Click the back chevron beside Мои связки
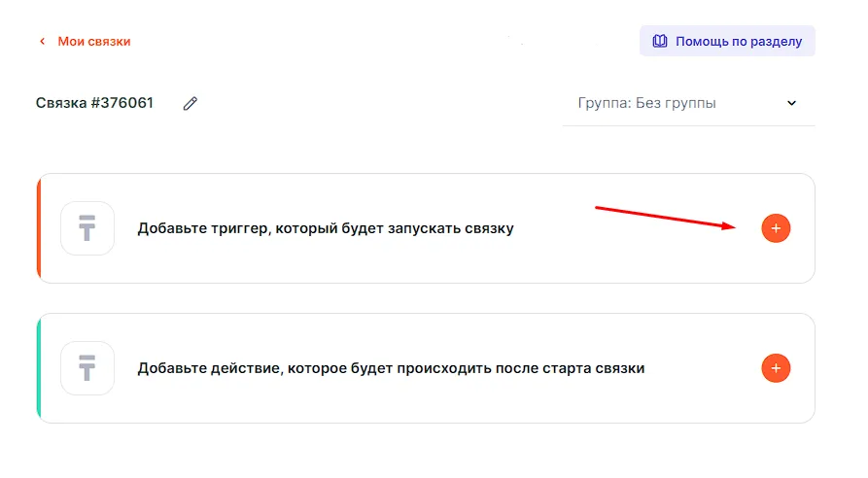The width and height of the screenshot is (868, 478). 42,42
